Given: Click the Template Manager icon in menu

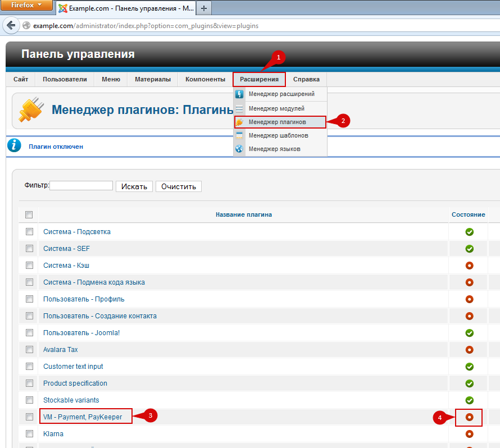Looking at the screenshot, I should tap(239, 135).
